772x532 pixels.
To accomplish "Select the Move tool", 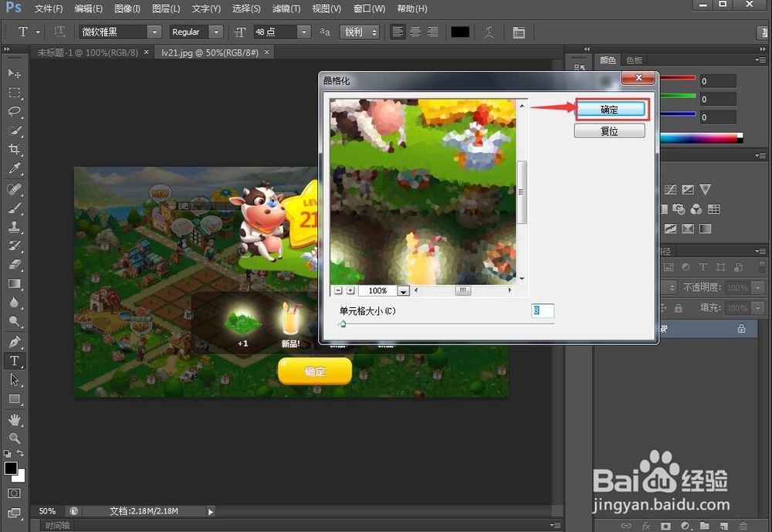I will 14,73.
